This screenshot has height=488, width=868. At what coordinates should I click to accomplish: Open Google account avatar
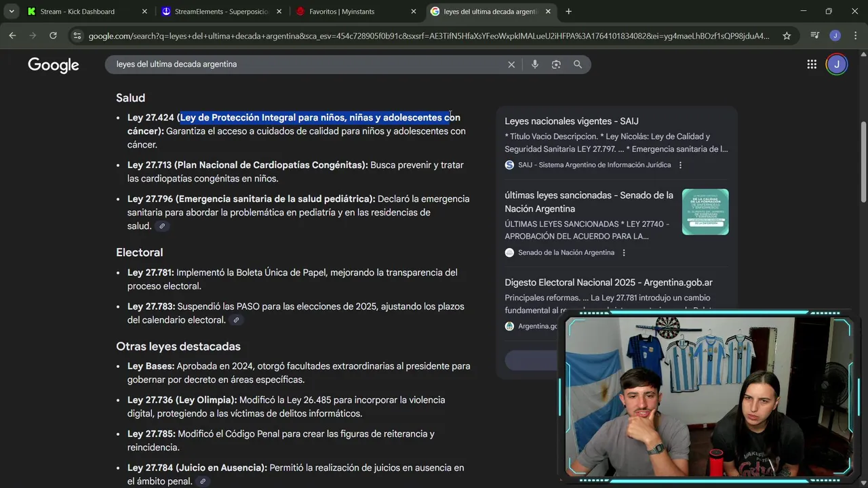pyautogui.click(x=837, y=64)
